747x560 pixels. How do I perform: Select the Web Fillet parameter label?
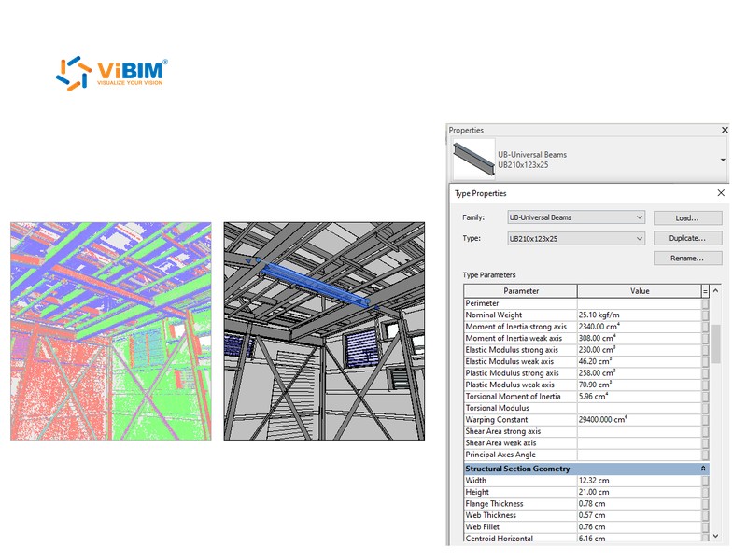[482, 527]
